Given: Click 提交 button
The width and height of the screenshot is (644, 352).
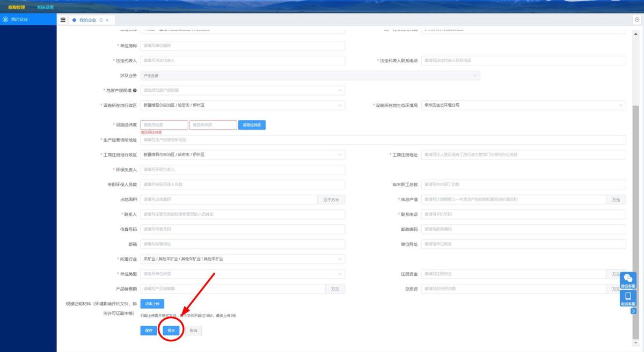Looking at the screenshot, I should point(171,331).
